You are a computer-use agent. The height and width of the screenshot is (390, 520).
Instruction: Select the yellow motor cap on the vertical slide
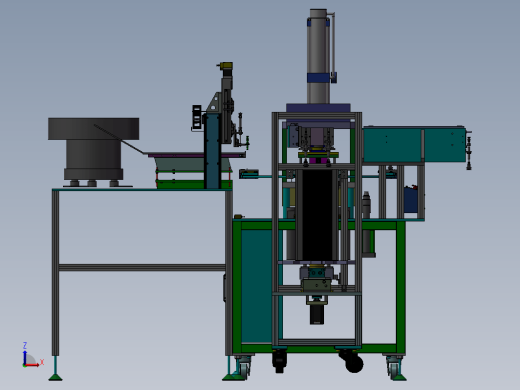coord(227,65)
